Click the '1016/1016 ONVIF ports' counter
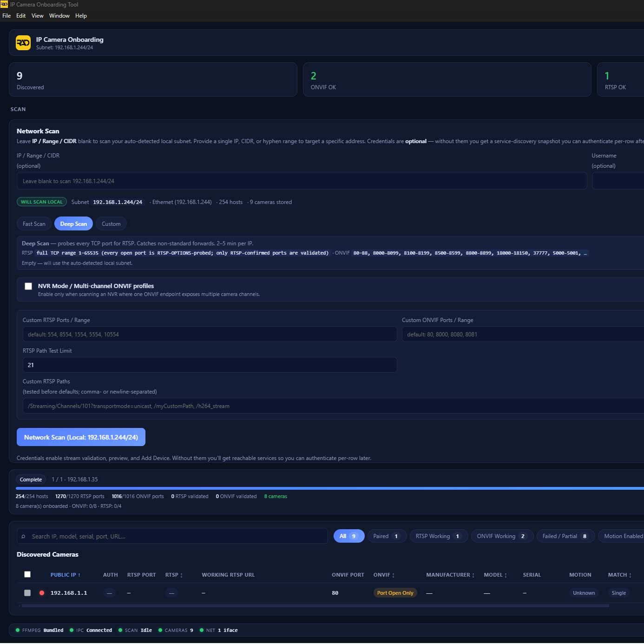Viewport: 644px width, 644px height. tap(138, 496)
